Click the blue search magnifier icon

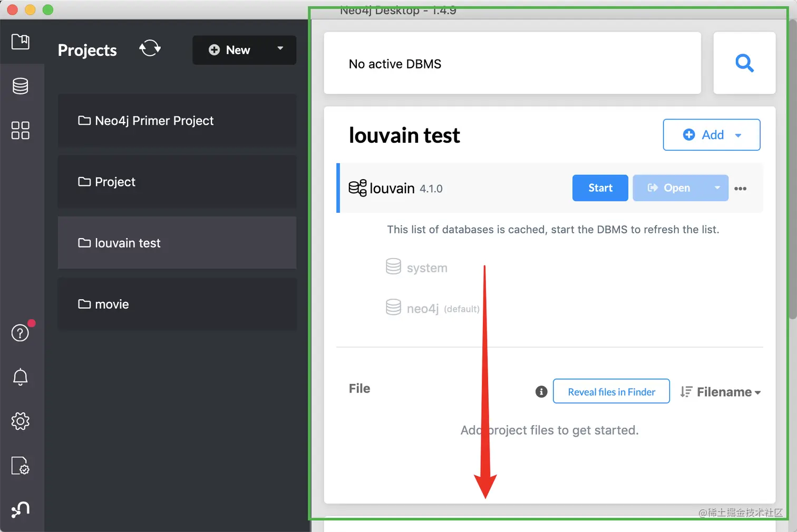pos(744,63)
